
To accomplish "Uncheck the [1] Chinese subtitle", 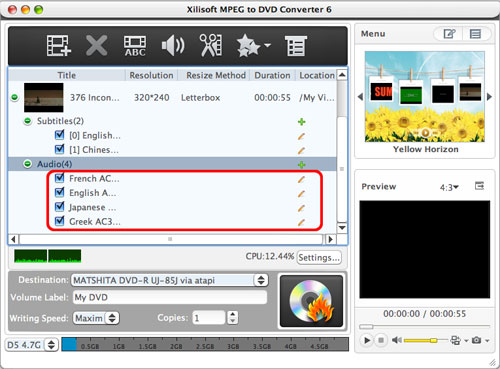I will tap(60, 149).
